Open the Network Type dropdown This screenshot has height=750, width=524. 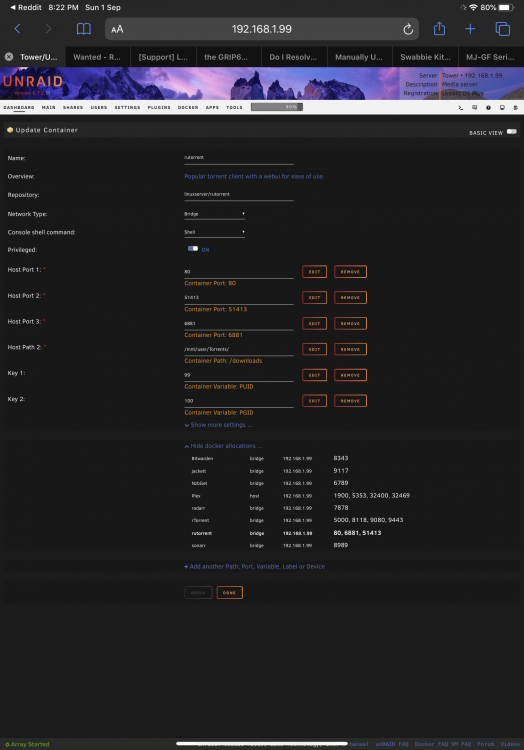point(214,214)
